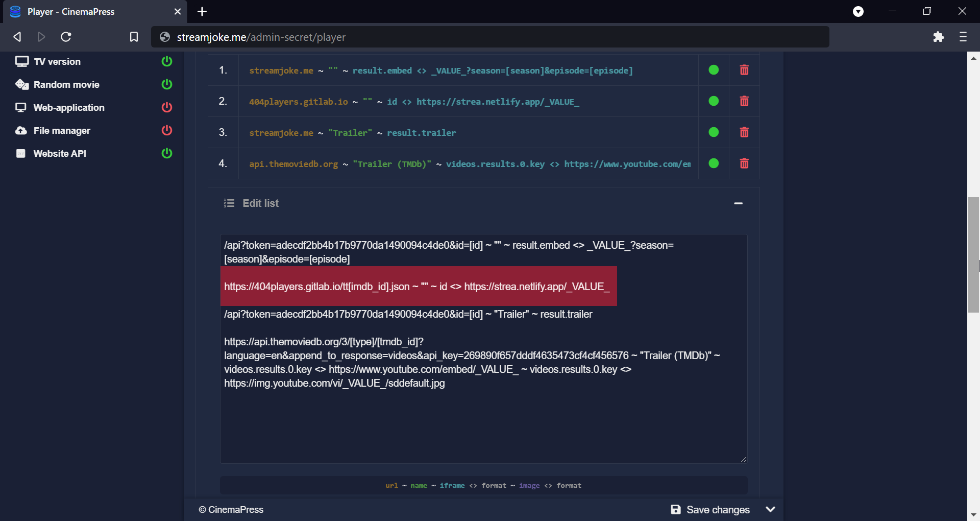
Task: Reload the streamjoke.me page
Action: [66, 37]
